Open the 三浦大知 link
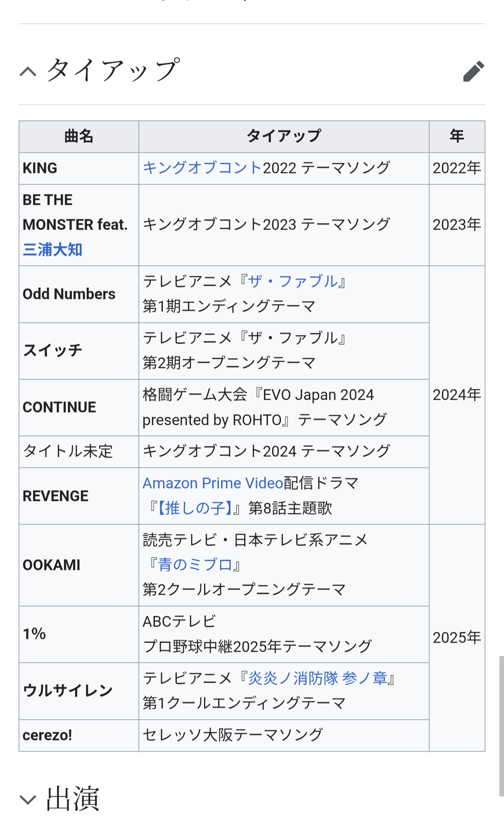Viewport: 504px width, 824px height. (52, 249)
